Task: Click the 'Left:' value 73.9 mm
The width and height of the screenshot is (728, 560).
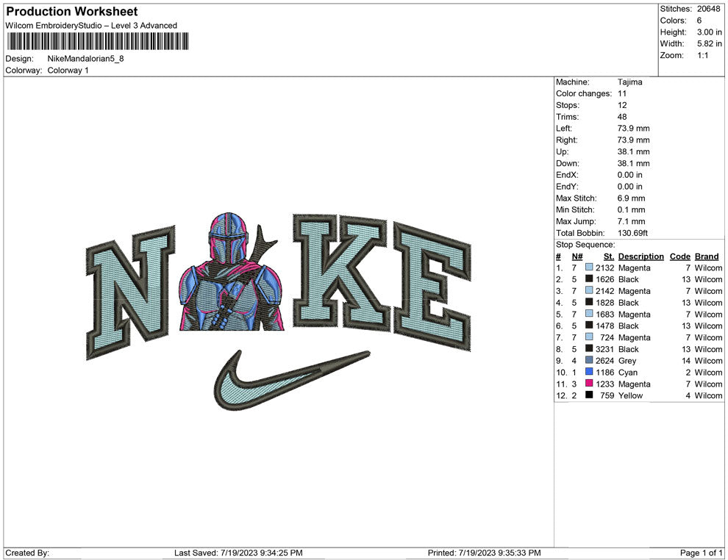Action: click(634, 129)
